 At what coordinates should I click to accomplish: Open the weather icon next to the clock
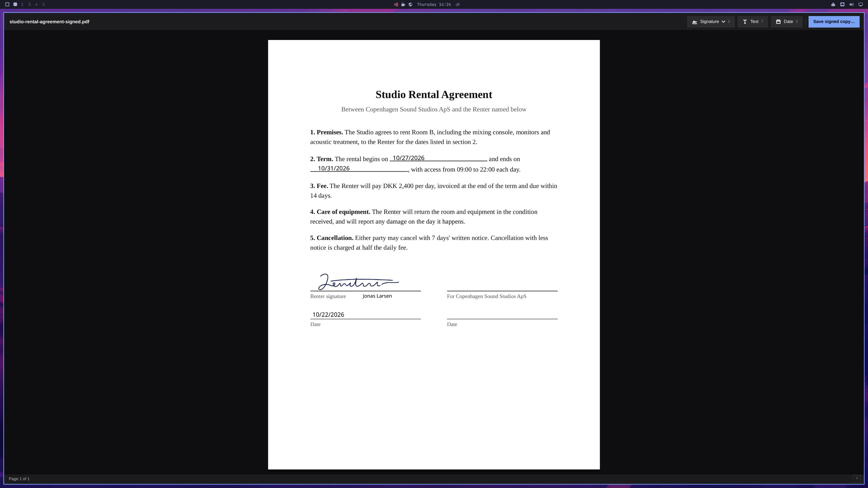pyautogui.click(x=458, y=4)
